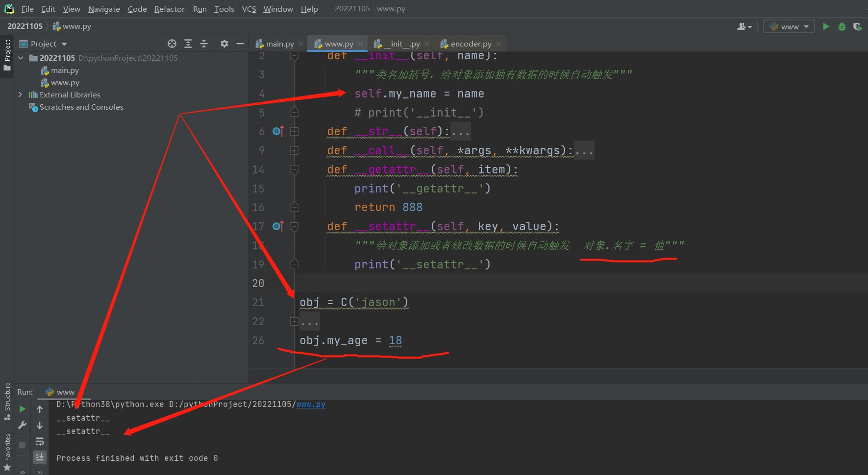This screenshot has height=475, width=868.
Task: Open the View menu
Action: point(72,9)
